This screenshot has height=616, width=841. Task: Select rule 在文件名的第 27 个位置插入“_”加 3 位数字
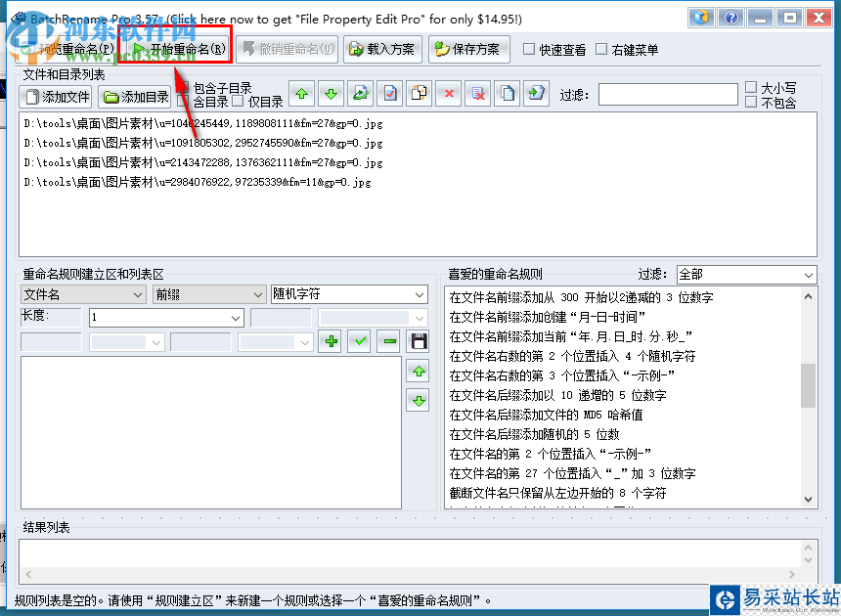coord(572,473)
